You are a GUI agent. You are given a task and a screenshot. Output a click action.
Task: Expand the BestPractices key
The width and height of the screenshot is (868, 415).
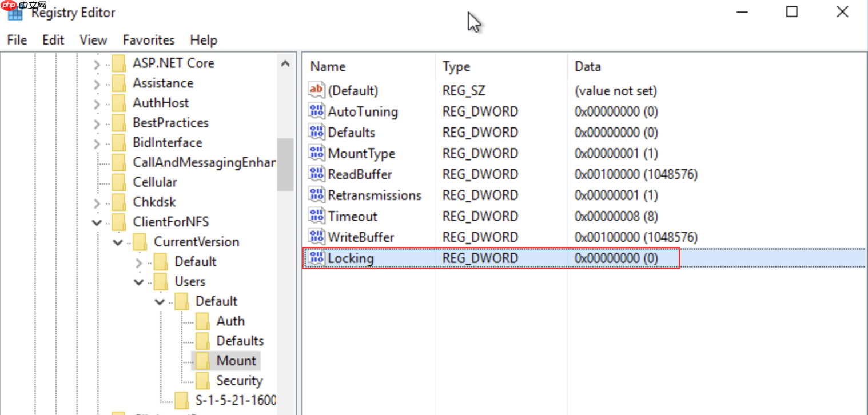tap(97, 124)
